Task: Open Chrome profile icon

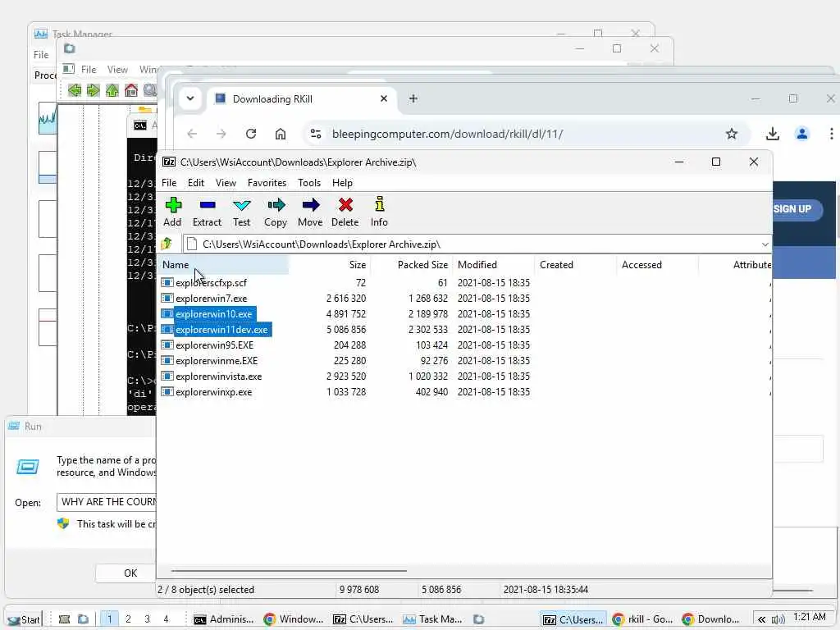Action: (802, 134)
